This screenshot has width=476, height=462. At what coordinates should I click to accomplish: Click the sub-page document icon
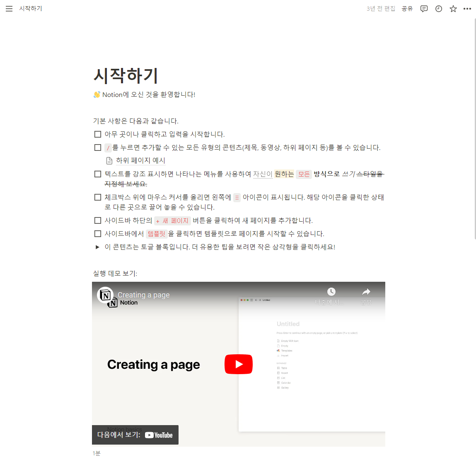click(109, 160)
